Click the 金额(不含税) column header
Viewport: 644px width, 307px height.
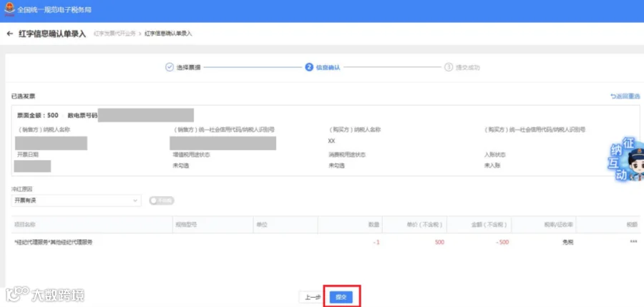489,225
